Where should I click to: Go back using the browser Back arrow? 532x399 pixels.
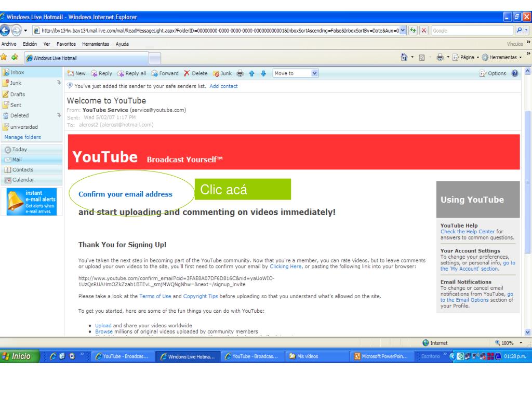(x=5, y=31)
